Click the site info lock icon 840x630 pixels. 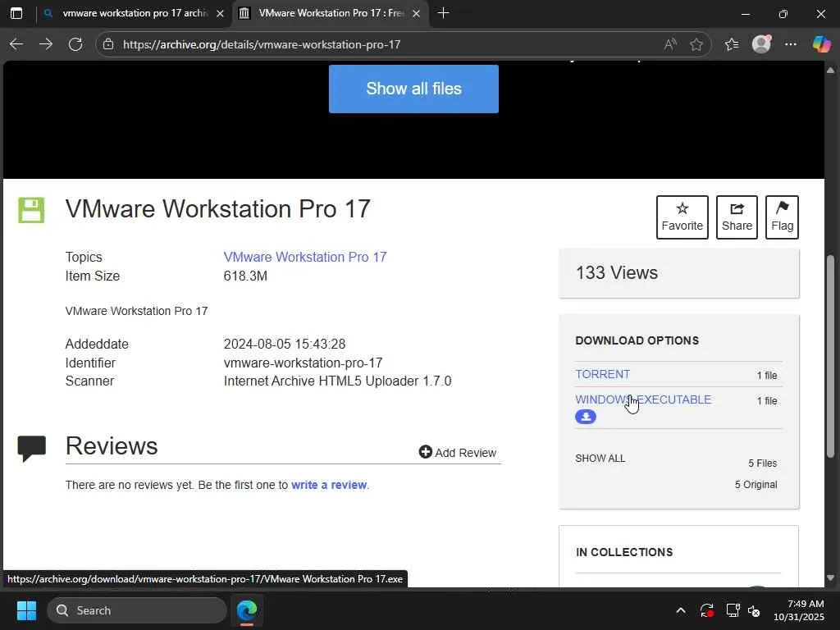click(x=108, y=44)
